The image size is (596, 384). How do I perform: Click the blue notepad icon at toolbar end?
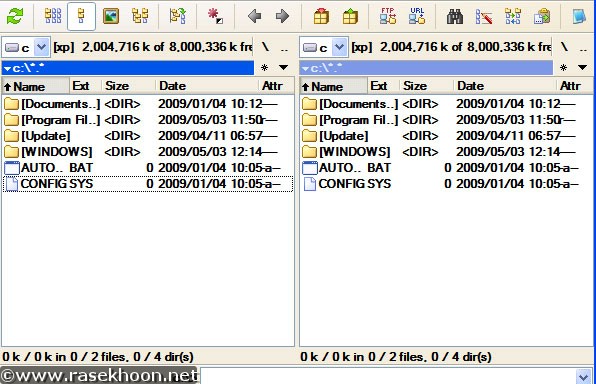[x=579, y=16]
